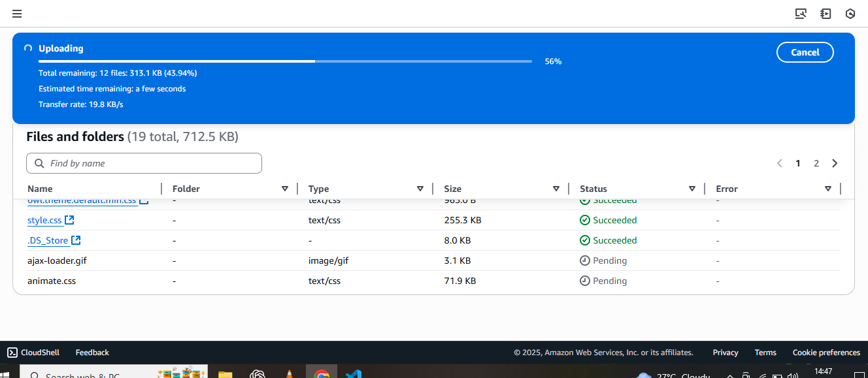Image resolution: width=868 pixels, height=378 pixels.
Task: Click the Pending clock icon for ajax-loader.gif
Action: pyautogui.click(x=585, y=260)
